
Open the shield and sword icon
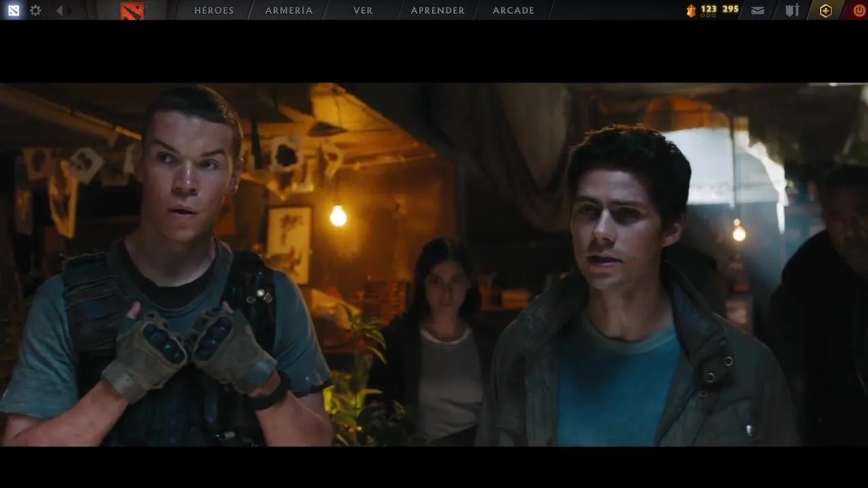[792, 10]
